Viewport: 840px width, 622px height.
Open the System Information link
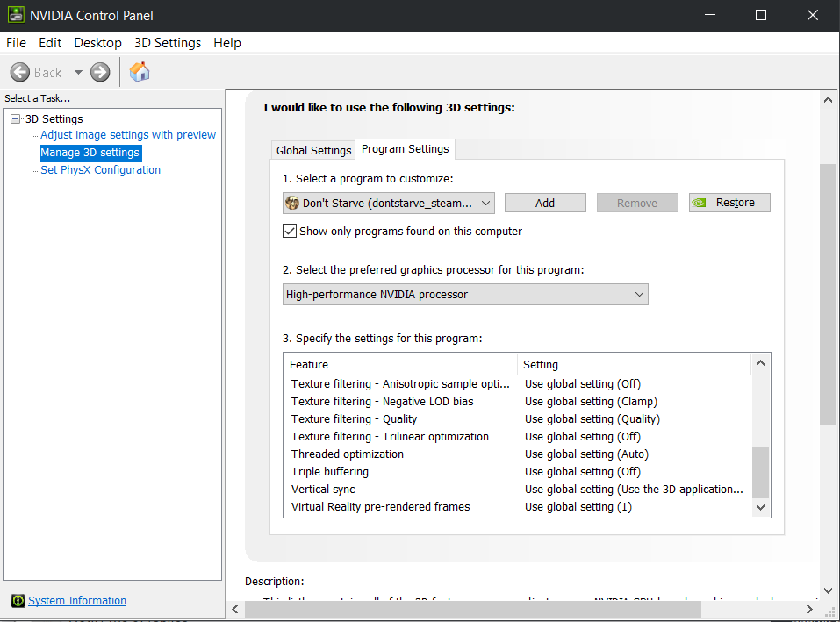tap(77, 601)
